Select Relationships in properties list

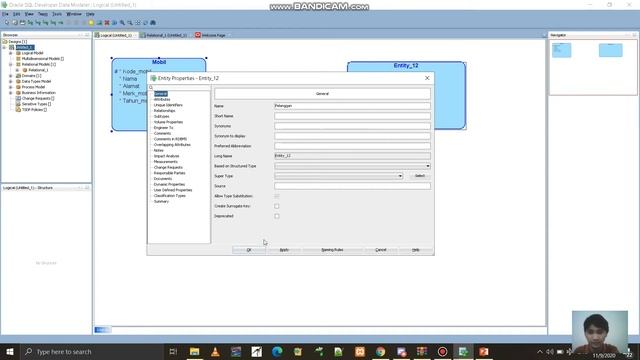pyautogui.click(x=164, y=111)
